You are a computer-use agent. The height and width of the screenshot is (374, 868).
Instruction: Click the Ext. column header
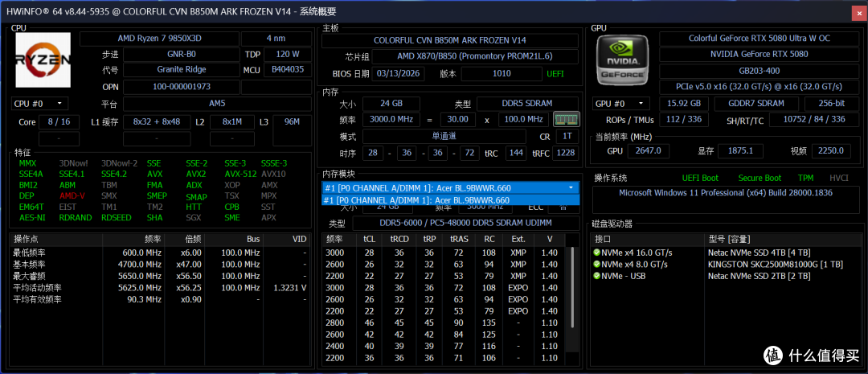click(x=518, y=240)
